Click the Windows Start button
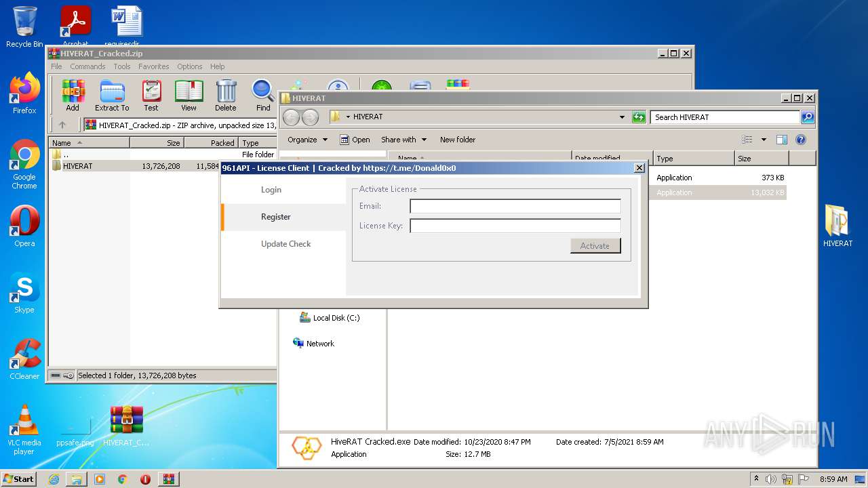The image size is (868, 488). tap(18, 479)
